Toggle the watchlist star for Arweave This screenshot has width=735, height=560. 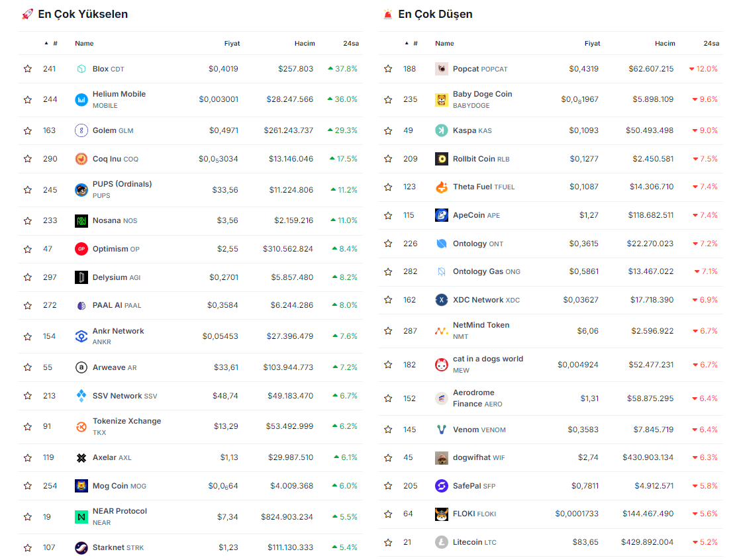28,367
